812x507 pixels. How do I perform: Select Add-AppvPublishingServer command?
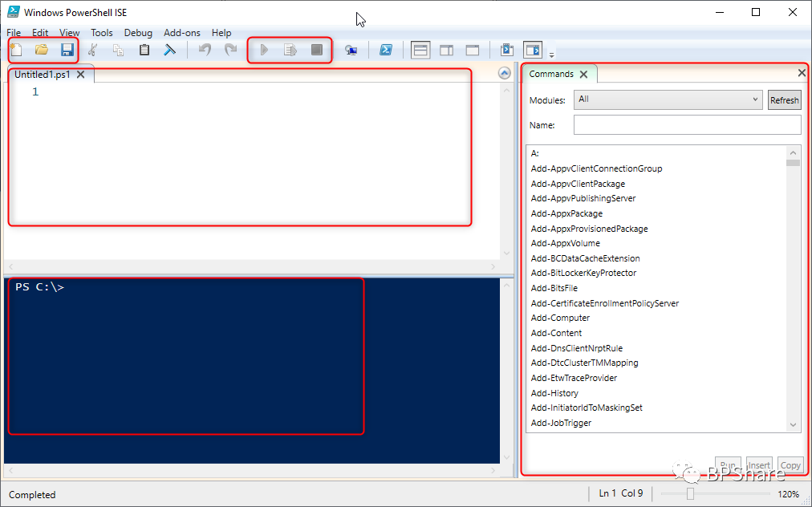tap(583, 198)
